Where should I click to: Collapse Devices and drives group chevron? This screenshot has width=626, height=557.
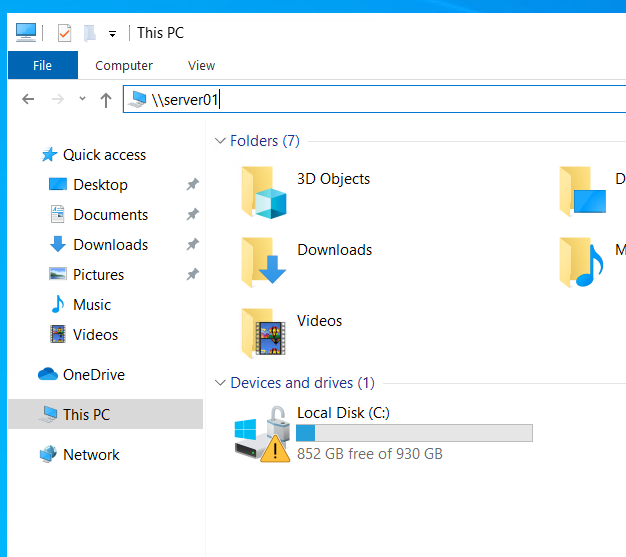coord(220,383)
